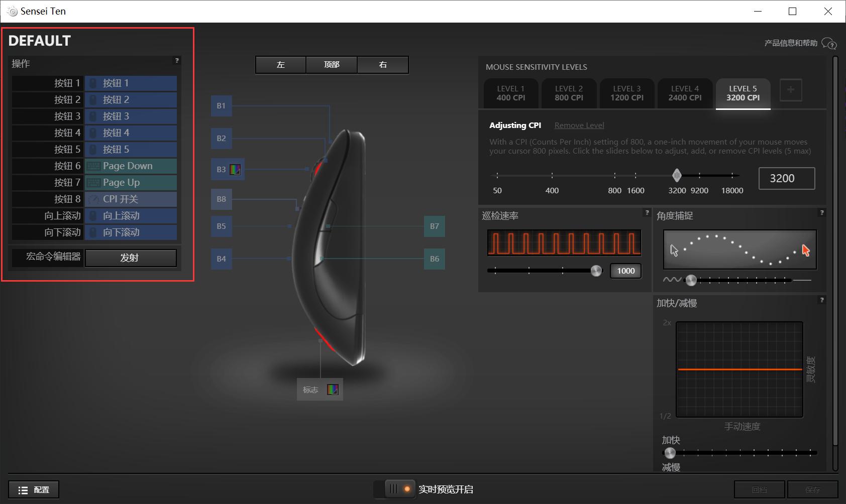
Task: Add a new CPI level with plus button
Action: (x=790, y=90)
